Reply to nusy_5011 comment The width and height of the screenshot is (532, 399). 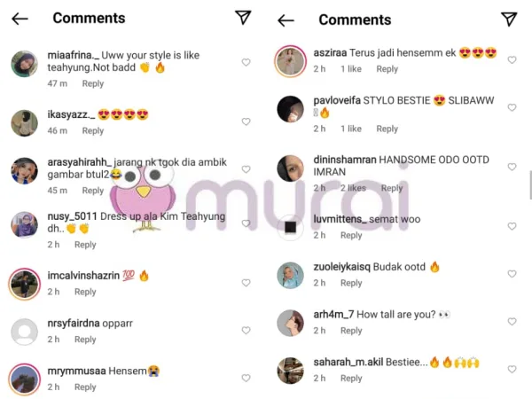click(x=85, y=245)
